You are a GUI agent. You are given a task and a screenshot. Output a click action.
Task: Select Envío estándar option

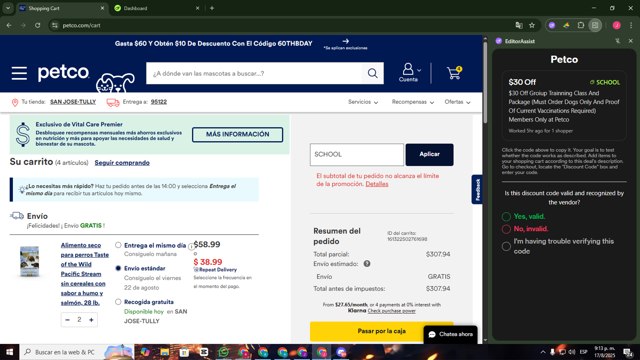[118, 268]
